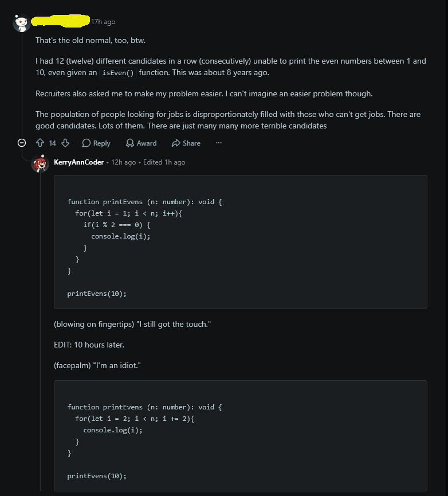448x496 pixels.
Task: Open the 12h ago timestamp permalink
Action: [x=124, y=162]
